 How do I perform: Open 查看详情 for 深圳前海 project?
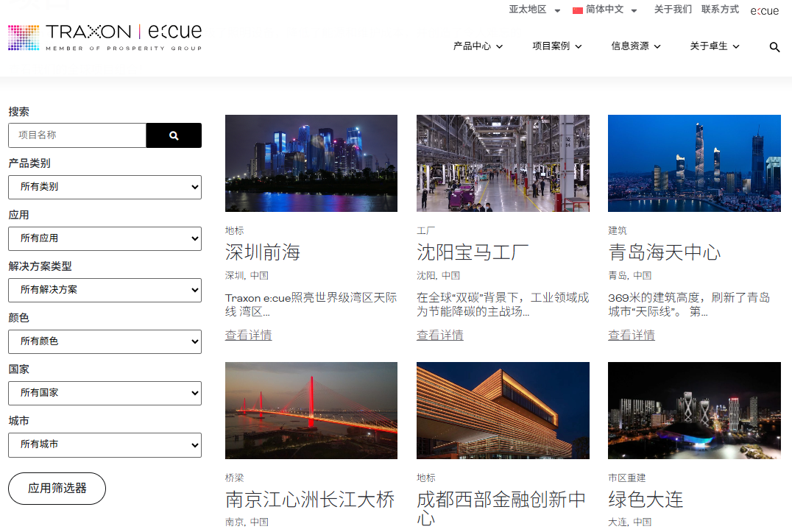pyautogui.click(x=250, y=335)
